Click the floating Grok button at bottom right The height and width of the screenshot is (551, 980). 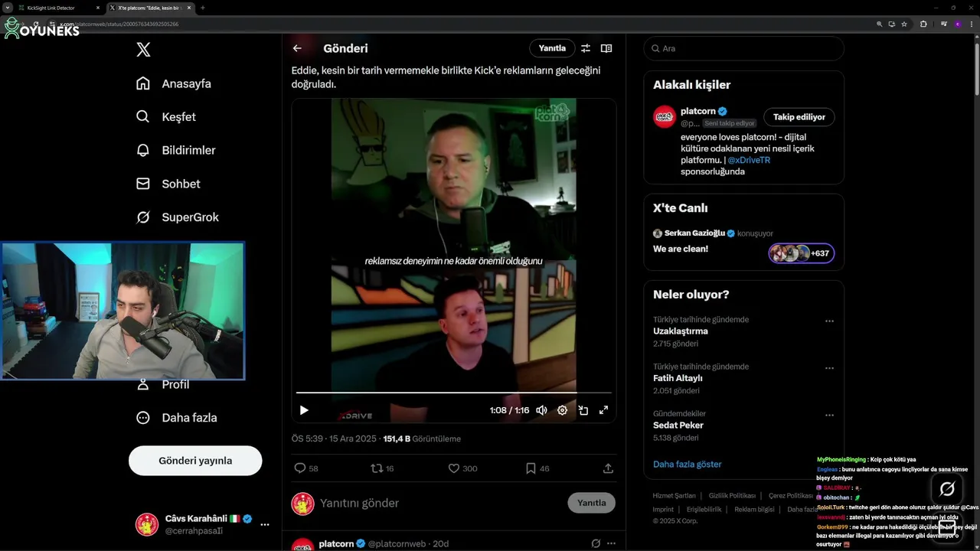[947, 488]
